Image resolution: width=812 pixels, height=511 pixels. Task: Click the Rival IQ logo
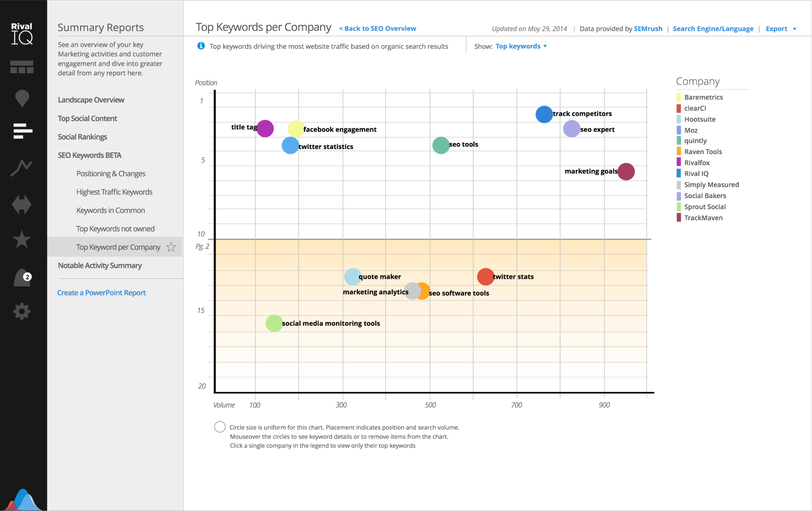coord(22,34)
